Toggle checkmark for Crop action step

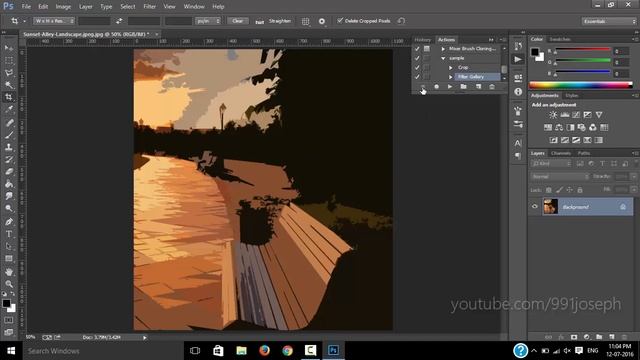point(417,67)
